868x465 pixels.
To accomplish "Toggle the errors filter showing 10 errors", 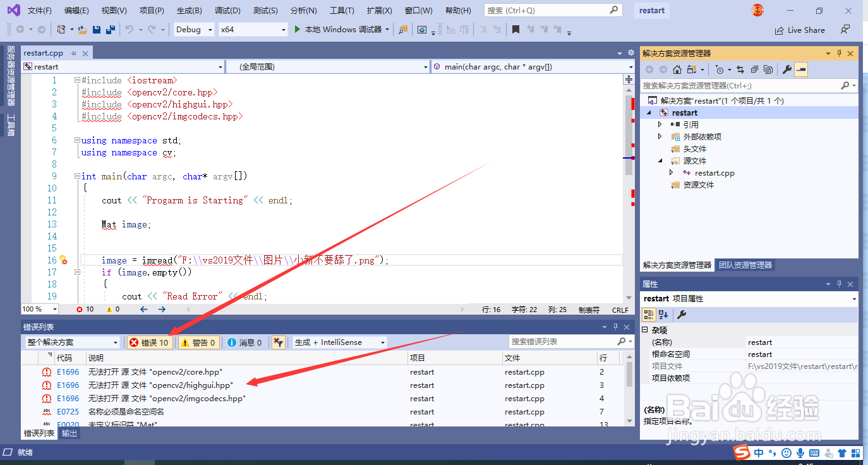I will point(148,342).
